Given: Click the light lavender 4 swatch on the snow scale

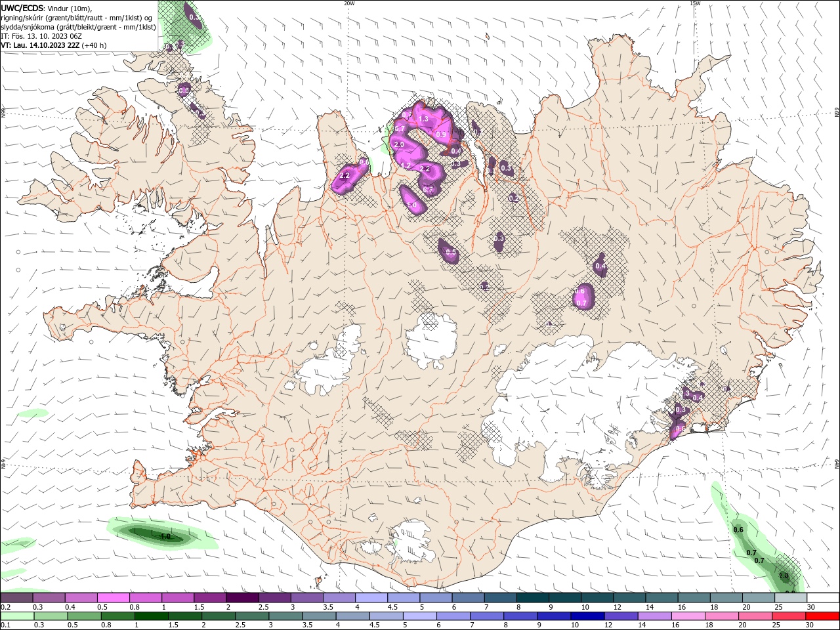Looking at the screenshot, I should [371, 598].
